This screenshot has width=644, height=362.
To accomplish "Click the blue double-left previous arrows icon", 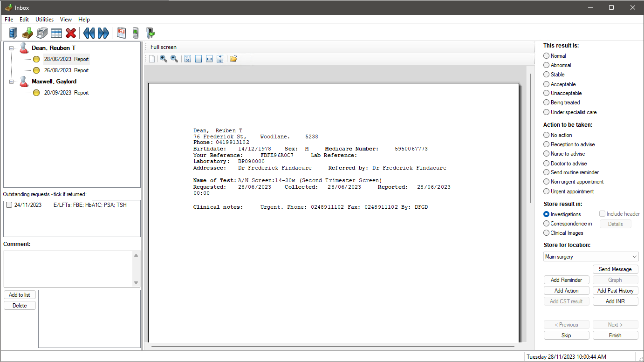I will click(x=89, y=33).
